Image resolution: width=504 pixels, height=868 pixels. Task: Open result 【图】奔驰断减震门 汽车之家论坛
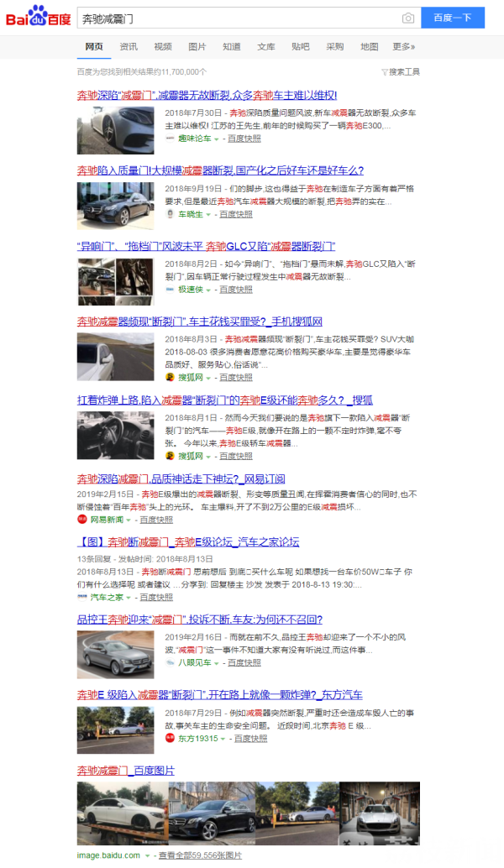tap(188, 542)
